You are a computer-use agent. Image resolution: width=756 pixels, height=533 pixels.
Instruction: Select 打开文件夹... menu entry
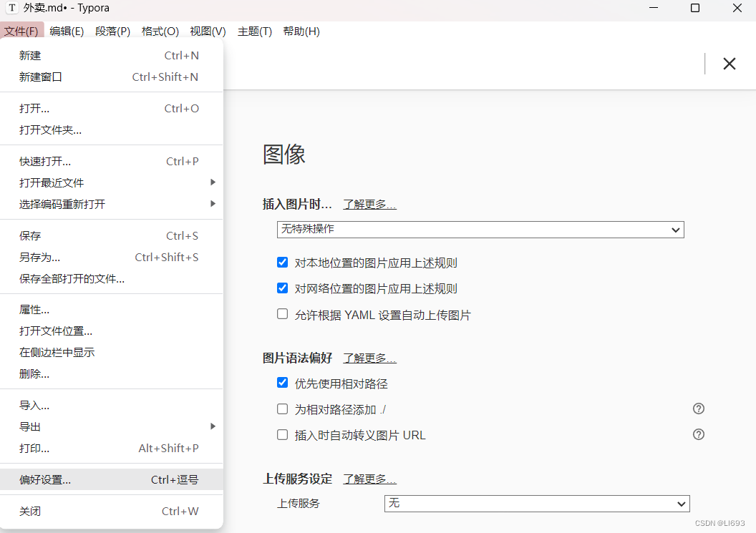coord(112,129)
